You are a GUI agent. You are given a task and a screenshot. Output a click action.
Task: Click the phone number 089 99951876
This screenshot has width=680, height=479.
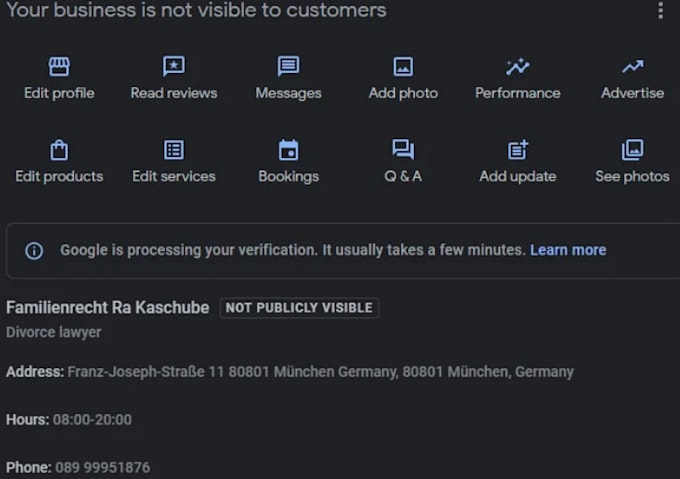point(103,468)
